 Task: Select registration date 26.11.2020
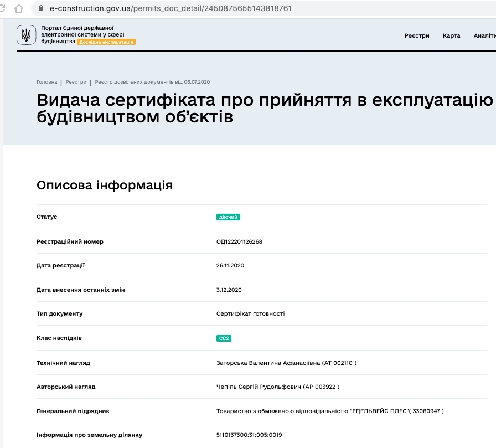[x=230, y=265]
